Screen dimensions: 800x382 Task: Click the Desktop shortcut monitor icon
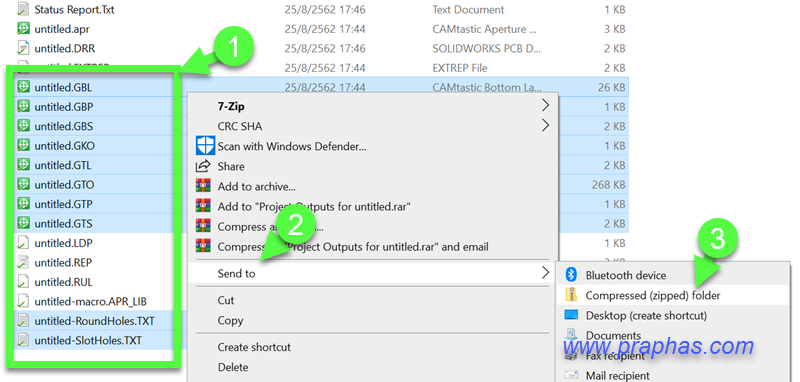(571, 315)
